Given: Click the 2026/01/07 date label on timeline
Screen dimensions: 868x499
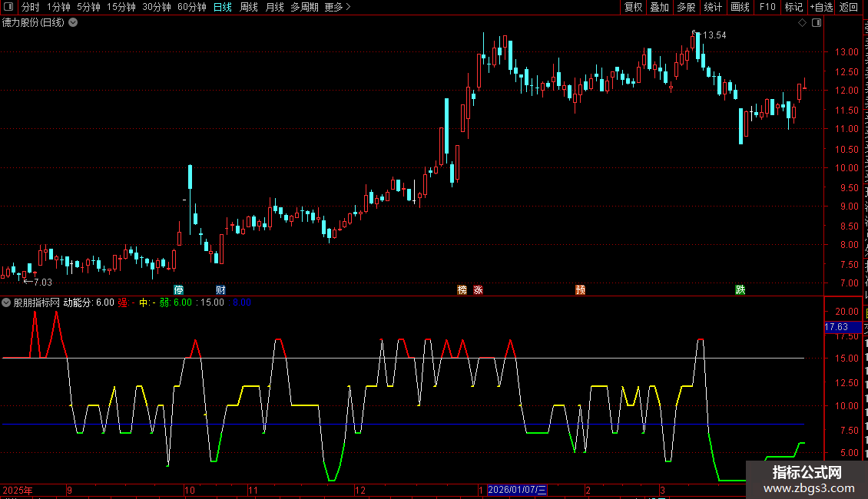Looking at the screenshot, I should (x=517, y=490).
